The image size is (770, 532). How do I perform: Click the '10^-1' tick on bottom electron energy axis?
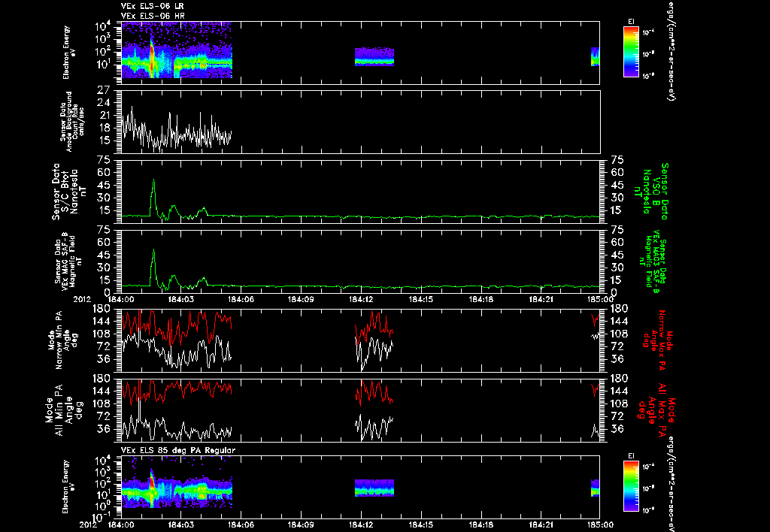102,516
